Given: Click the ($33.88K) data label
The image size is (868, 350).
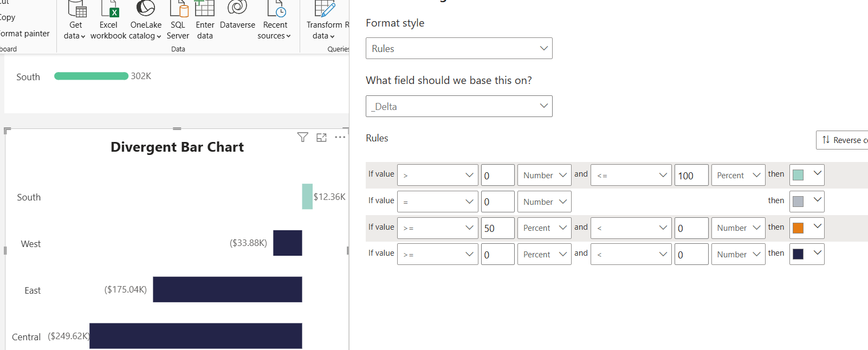Looking at the screenshot, I should click(248, 243).
